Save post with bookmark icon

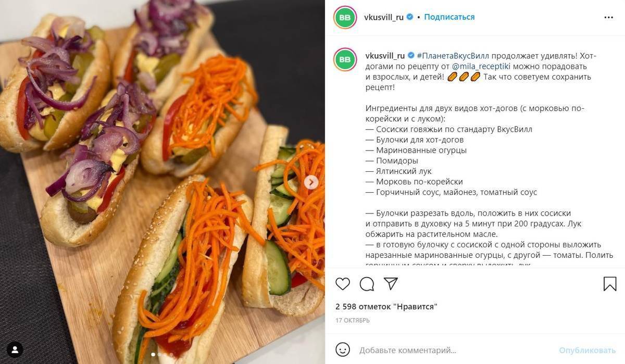610,284
